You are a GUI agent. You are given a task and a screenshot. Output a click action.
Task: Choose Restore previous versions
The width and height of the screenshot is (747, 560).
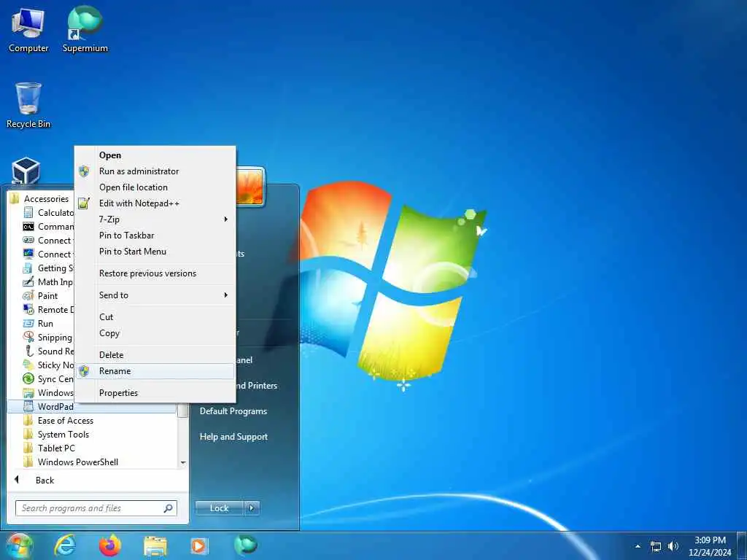coord(155,273)
